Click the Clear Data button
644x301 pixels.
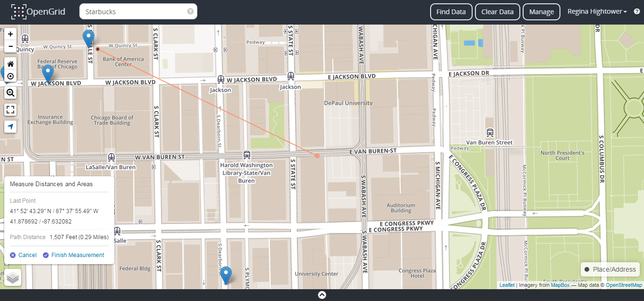coord(497,12)
